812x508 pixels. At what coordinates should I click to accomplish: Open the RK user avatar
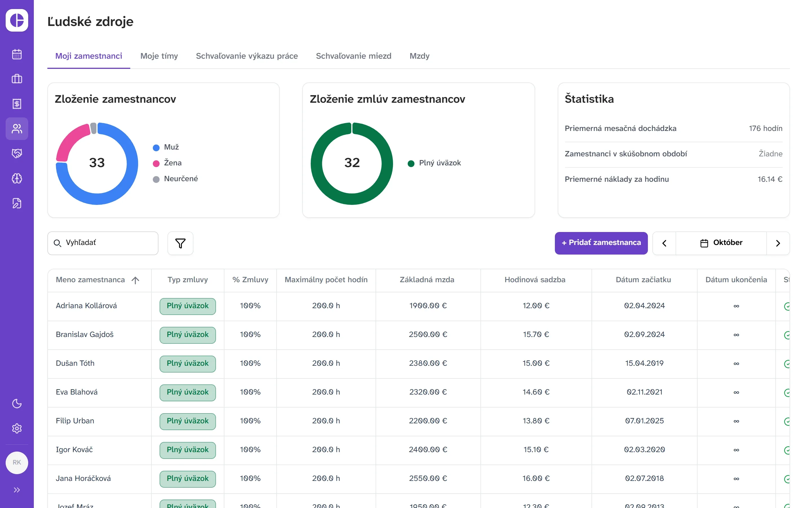[17, 463]
